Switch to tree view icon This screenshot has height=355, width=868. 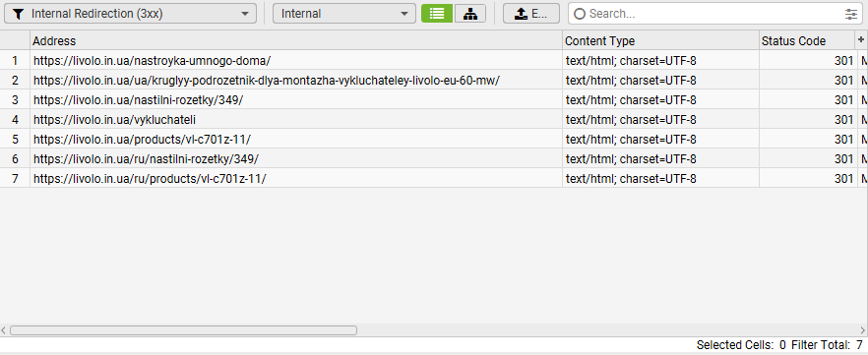470,14
